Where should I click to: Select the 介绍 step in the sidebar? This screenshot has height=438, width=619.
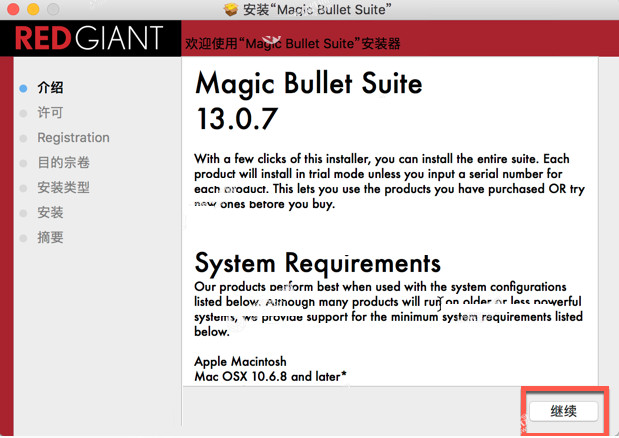tap(50, 88)
